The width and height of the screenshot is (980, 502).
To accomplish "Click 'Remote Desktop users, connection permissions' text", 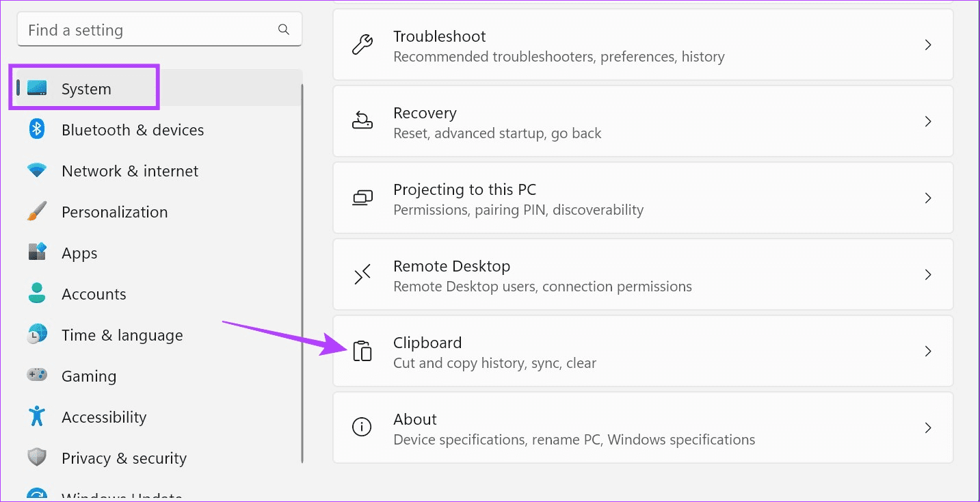I will coord(542,287).
